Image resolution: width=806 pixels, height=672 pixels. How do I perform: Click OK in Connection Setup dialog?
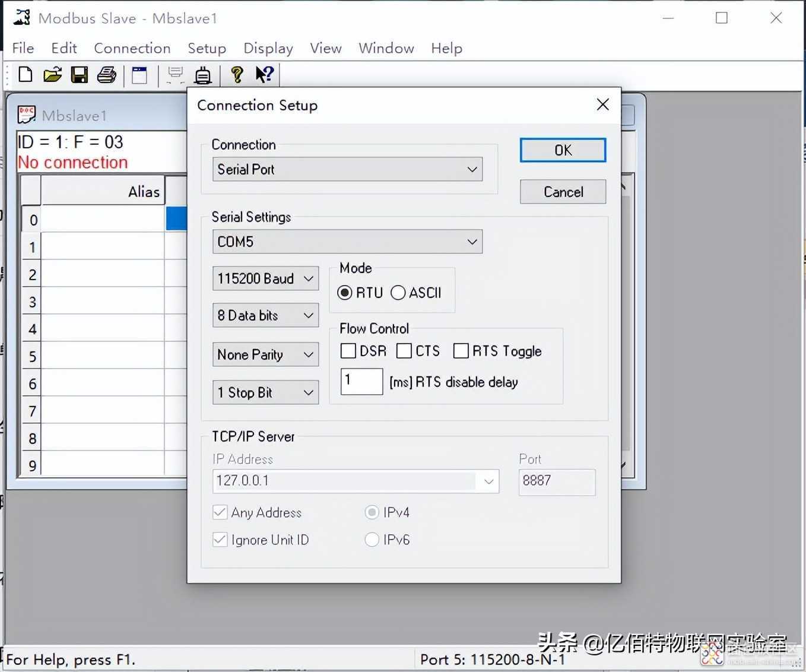[x=563, y=150]
